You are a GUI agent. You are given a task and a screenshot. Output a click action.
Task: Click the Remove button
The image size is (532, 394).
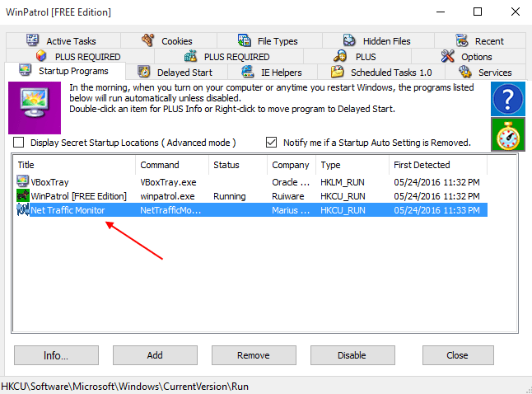coord(254,355)
